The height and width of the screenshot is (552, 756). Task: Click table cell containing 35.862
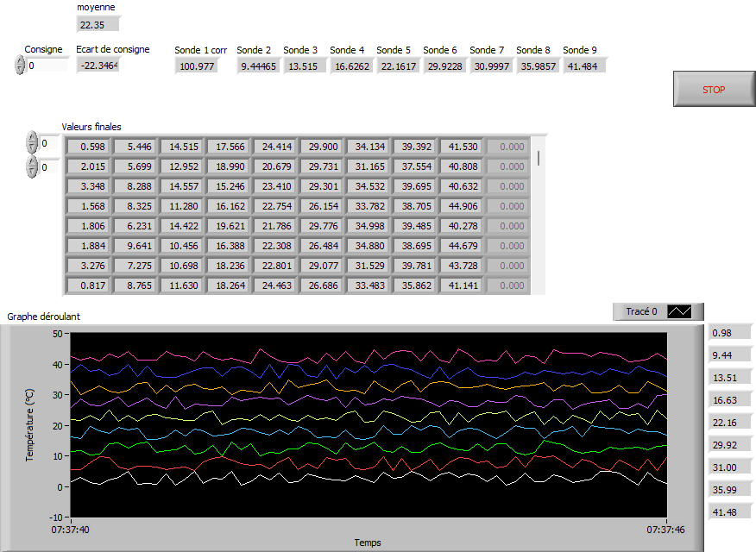coord(414,285)
